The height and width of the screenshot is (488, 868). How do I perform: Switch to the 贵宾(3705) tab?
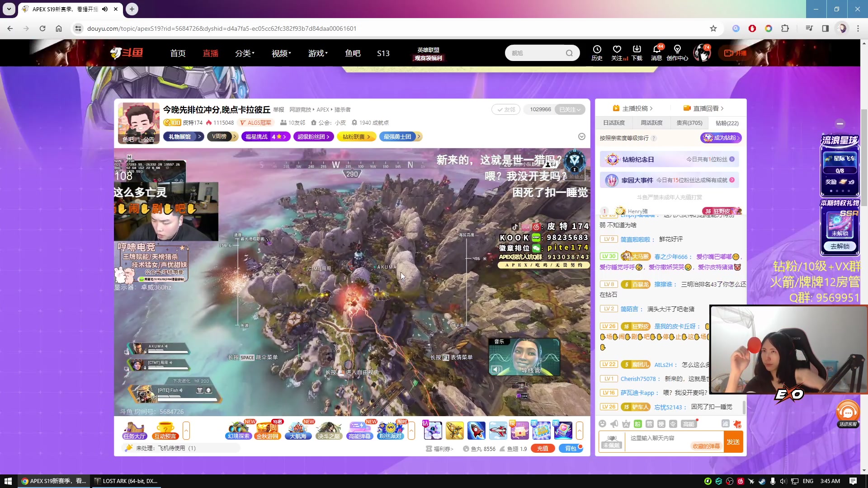pyautogui.click(x=689, y=122)
